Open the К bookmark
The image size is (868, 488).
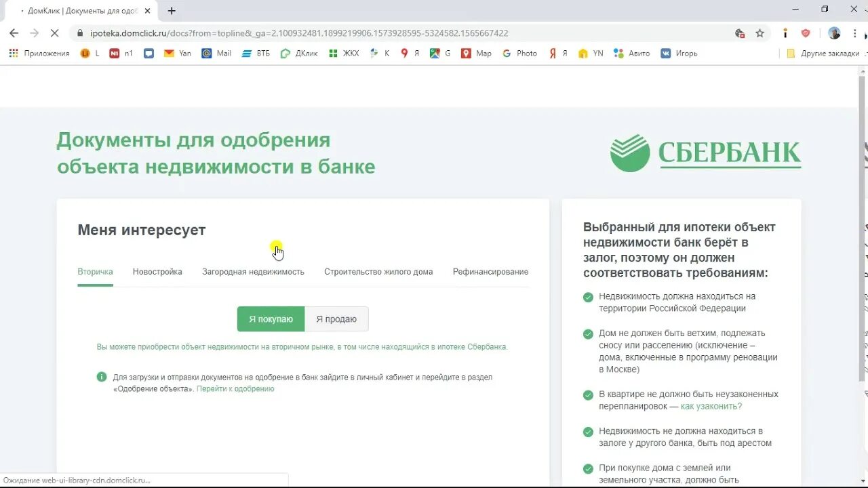point(380,53)
